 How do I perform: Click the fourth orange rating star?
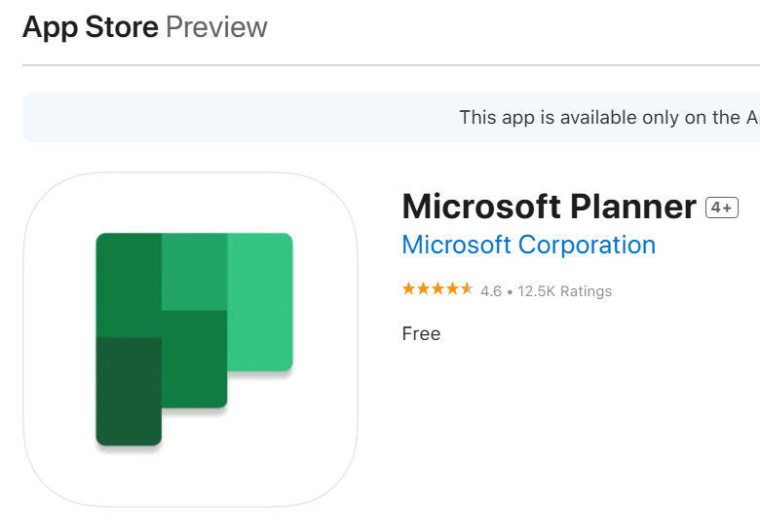[x=452, y=289]
